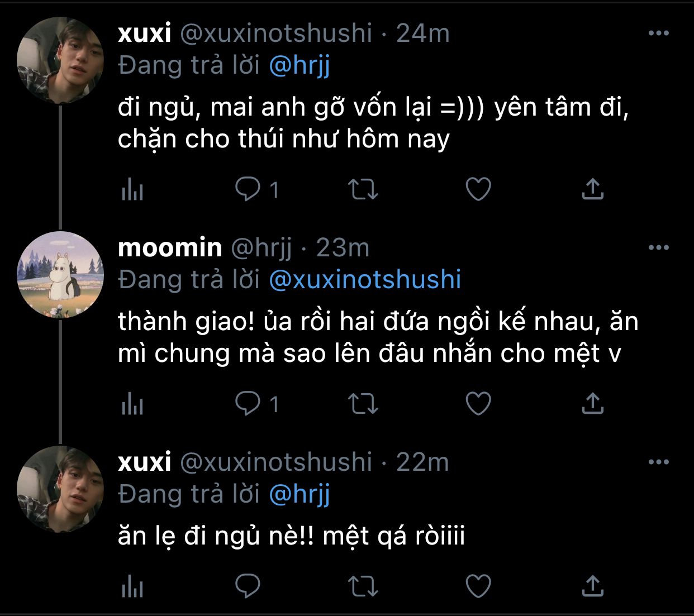The height and width of the screenshot is (616, 694).
Task: Open the @xuxinotshushi mention in moomin's reply
Action: [x=365, y=280]
